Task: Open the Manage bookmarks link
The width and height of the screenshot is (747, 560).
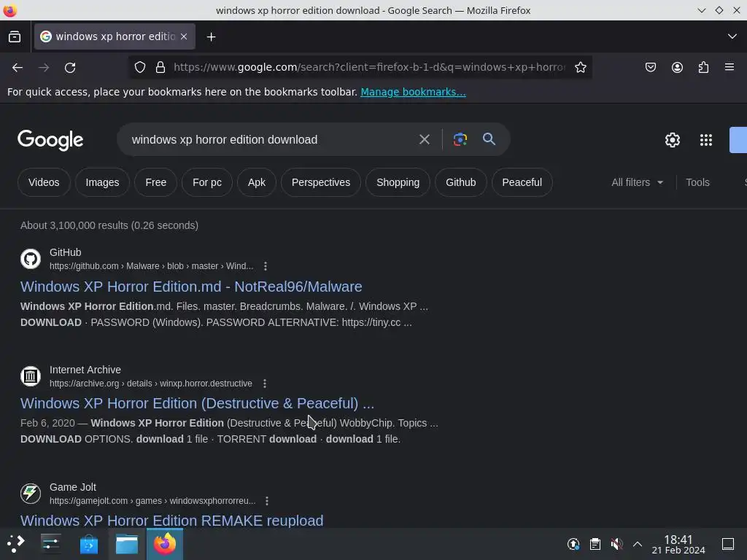Action: point(413,92)
